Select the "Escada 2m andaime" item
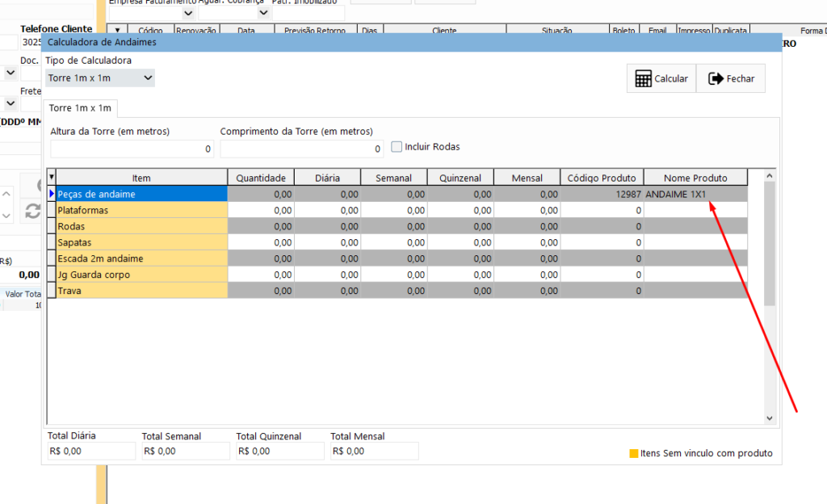The width and height of the screenshot is (827, 504). [x=142, y=258]
